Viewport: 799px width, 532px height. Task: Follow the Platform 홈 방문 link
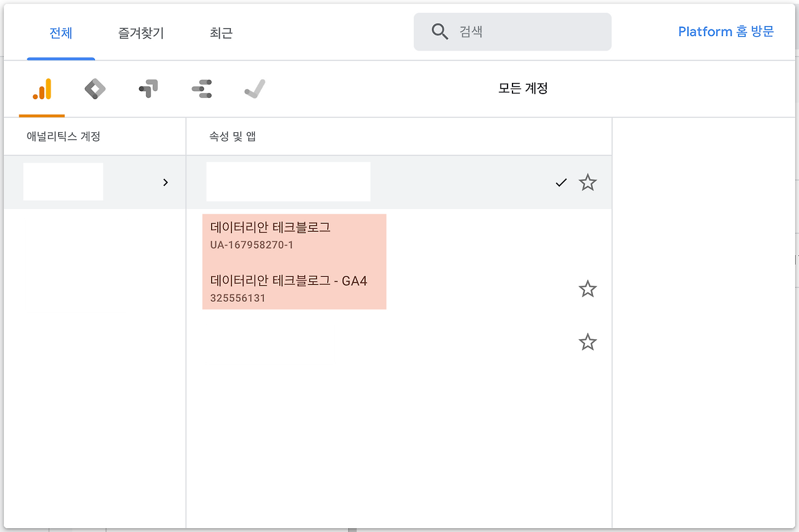[726, 32]
